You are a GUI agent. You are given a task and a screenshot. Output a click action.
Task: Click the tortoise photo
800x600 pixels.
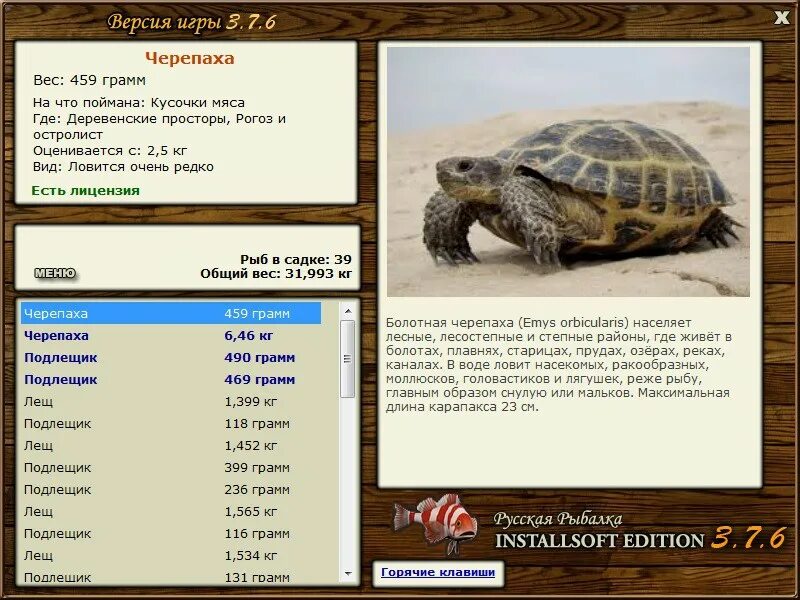tap(568, 172)
